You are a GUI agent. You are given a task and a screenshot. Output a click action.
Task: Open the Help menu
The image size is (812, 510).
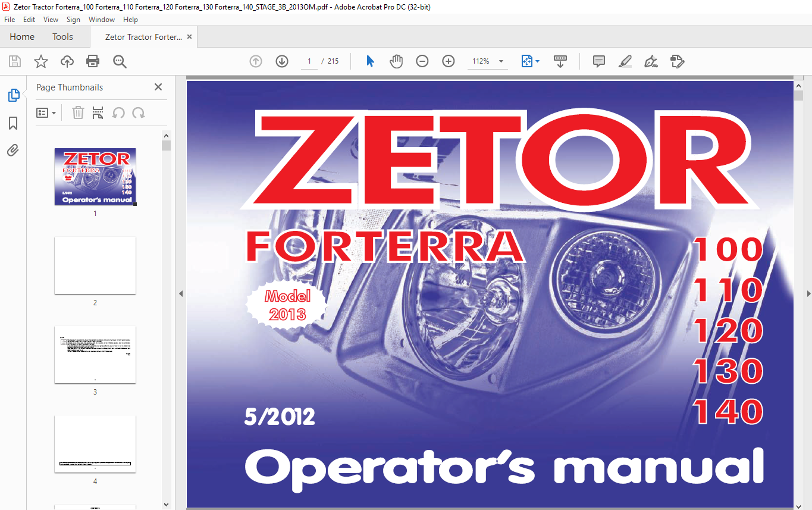click(130, 20)
